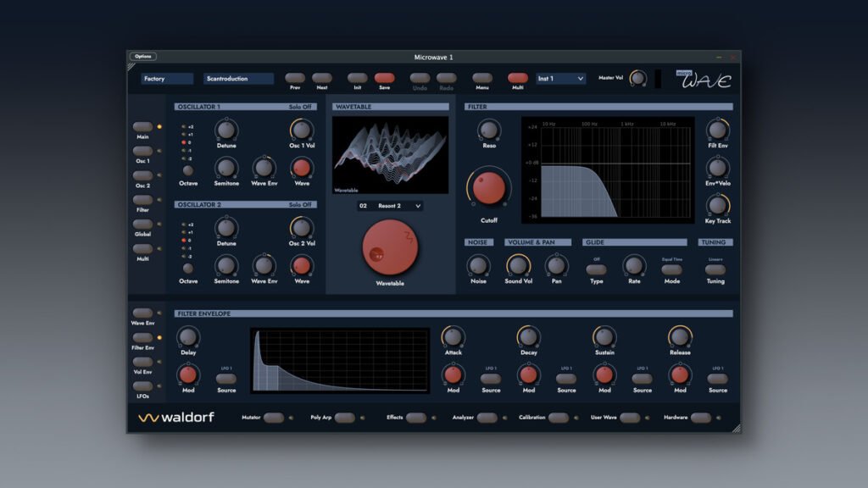Click the filter Reso knob
This screenshot has width=868, height=488.
489,130
